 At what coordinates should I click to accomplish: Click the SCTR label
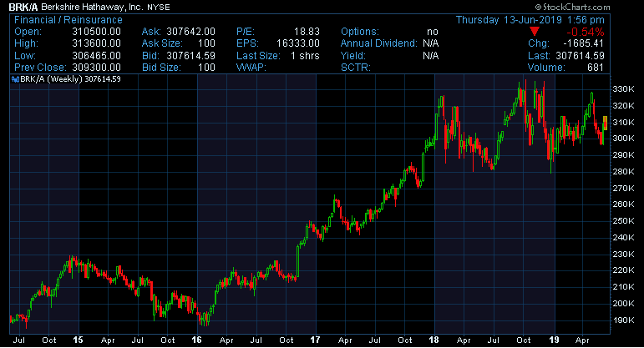pos(356,68)
